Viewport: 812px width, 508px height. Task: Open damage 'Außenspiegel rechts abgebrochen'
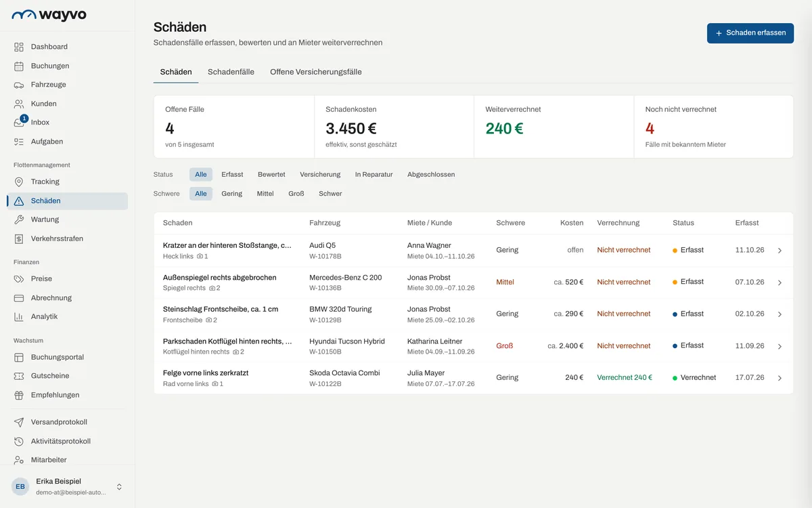219,277
